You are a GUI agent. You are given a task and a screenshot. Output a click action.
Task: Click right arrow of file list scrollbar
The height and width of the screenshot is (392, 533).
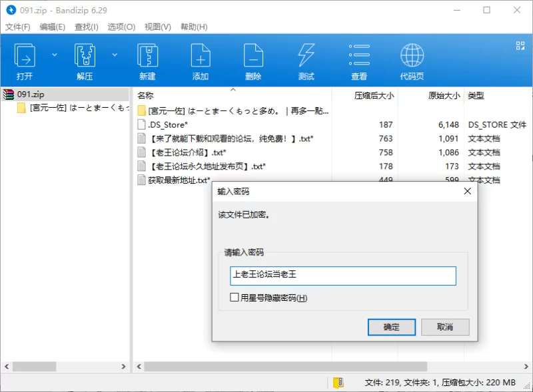(x=526, y=367)
